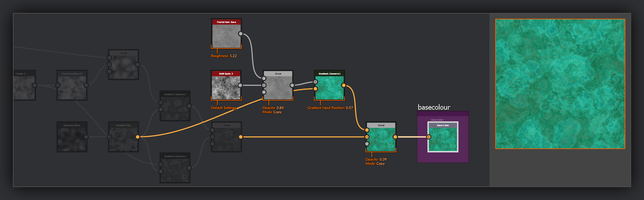Click 'Mode: Copy' under Opacity 0.39
Image resolution: width=644 pixels, height=200 pixels.
(x=375, y=164)
